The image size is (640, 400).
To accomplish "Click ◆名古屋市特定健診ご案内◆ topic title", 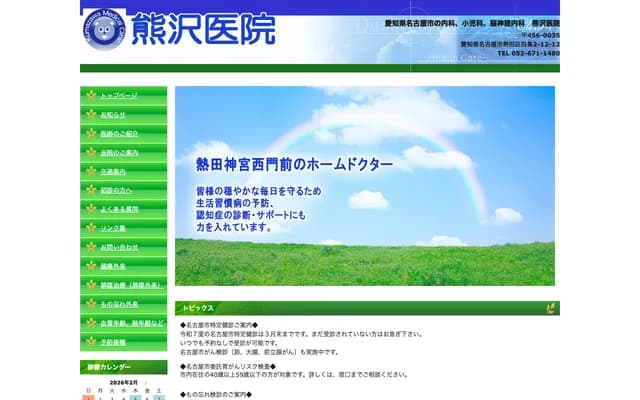I will tap(219, 325).
